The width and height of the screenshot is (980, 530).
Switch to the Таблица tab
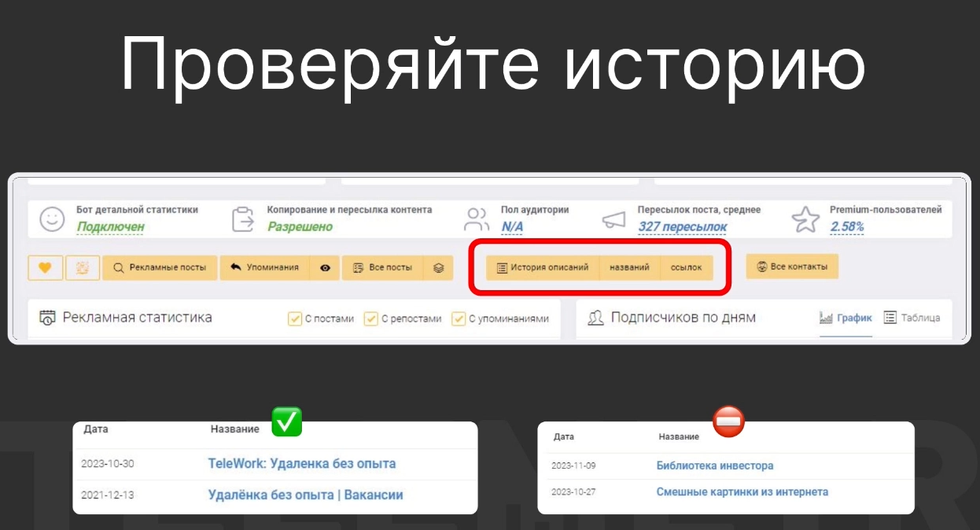click(912, 318)
